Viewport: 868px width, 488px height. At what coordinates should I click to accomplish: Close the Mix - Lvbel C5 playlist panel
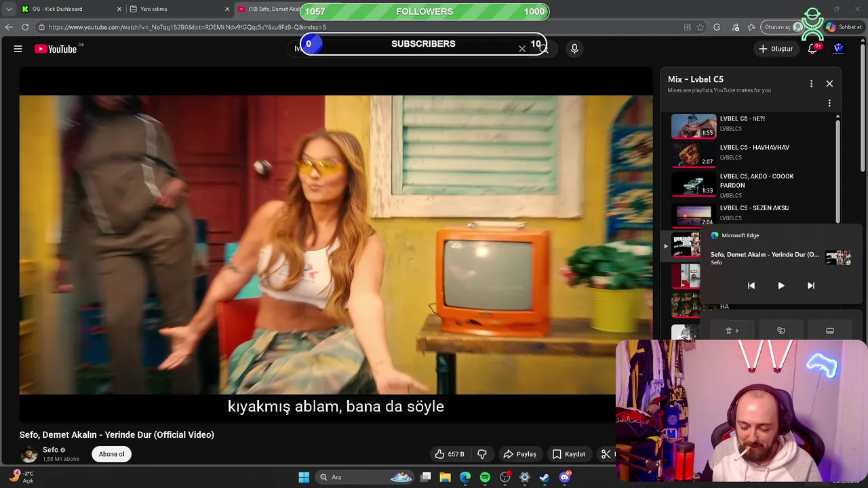[829, 83]
